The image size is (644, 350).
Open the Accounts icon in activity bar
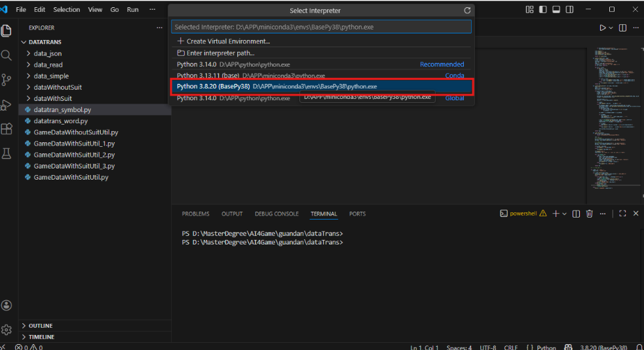(6, 305)
